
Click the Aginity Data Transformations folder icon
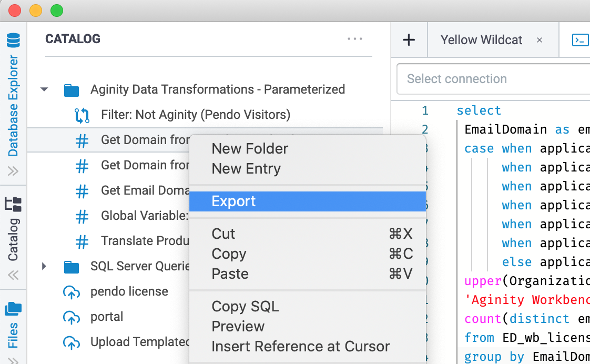71,90
